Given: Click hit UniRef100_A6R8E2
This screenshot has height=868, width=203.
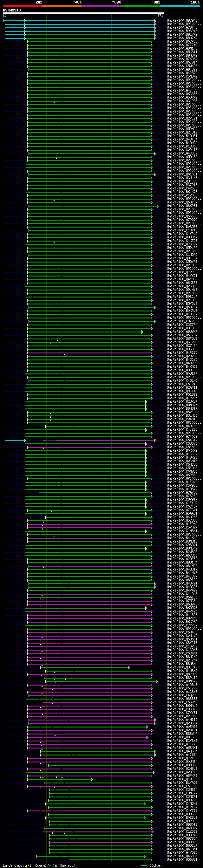Looking at the screenshot, I should (x=182, y=475).
